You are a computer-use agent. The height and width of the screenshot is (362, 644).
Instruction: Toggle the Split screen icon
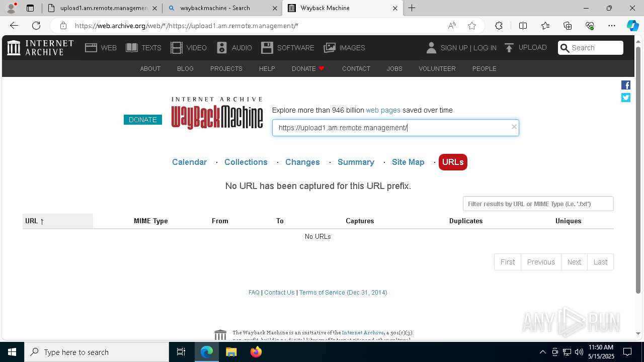click(x=523, y=26)
